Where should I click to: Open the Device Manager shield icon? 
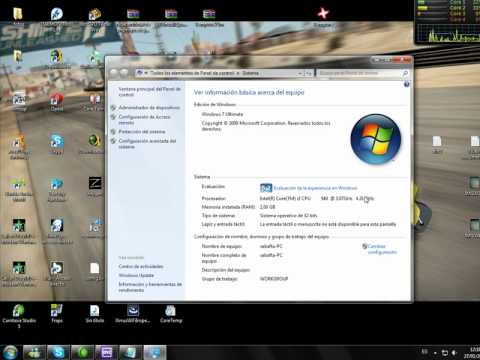[114, 108]
